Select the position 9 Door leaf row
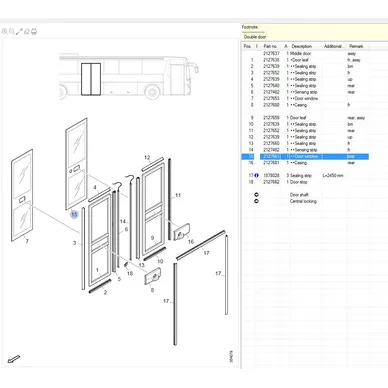The image size is (388, 388). 305,118
